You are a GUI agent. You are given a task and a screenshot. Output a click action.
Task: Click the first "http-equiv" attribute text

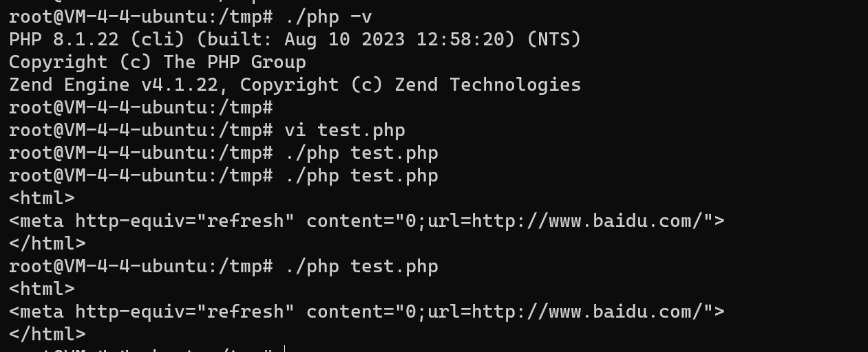point(129,221)
